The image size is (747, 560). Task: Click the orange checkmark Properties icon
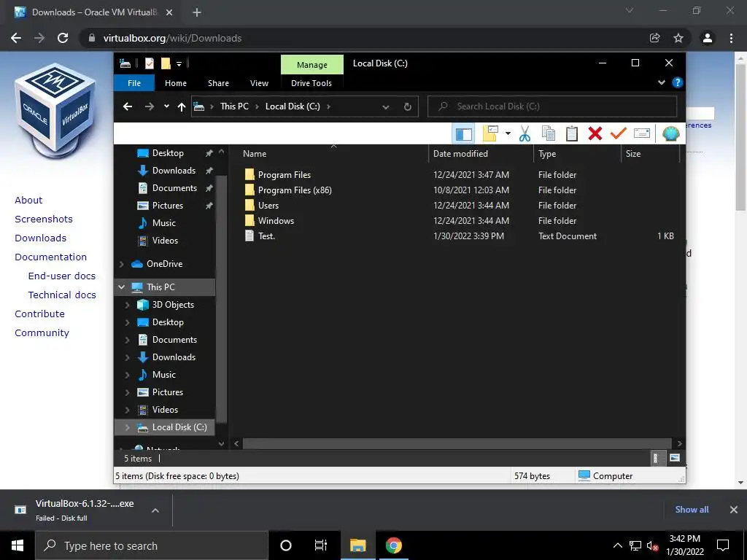(619, 134)
